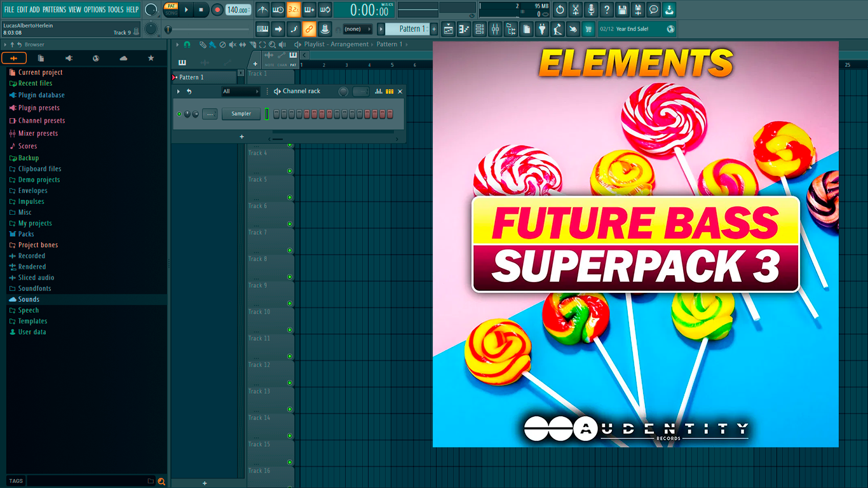Open the TOOLS menu

click(116, 10)
